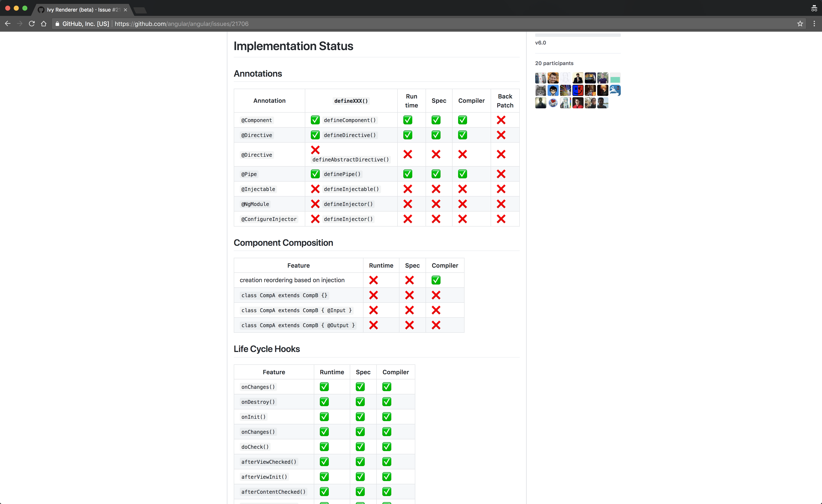The height and width of the screenshot is (504, 822).
Task: Click the onInit() Spec green check
Action: (360, 417)
